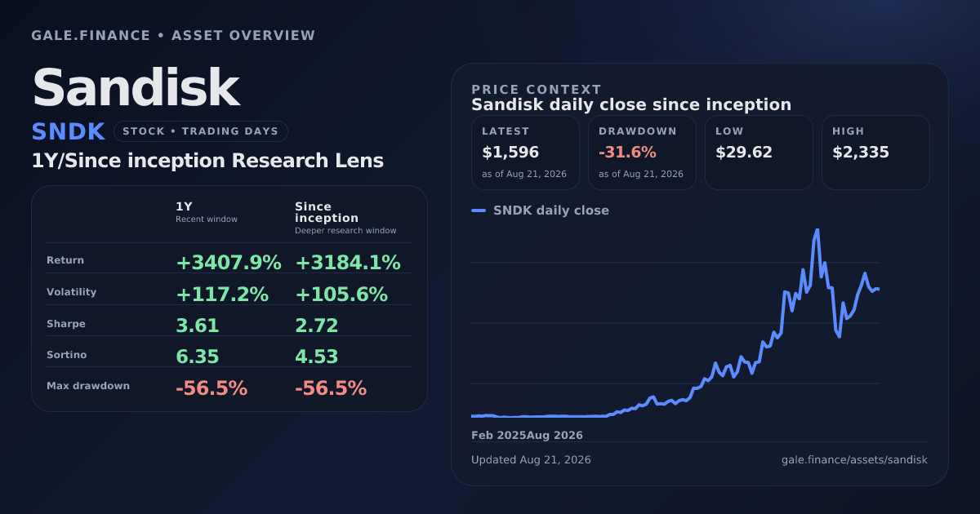Image resolution: width=980 pixels, height=514 pixels.
Task: Click the Return row label
Action: [65, 260]
